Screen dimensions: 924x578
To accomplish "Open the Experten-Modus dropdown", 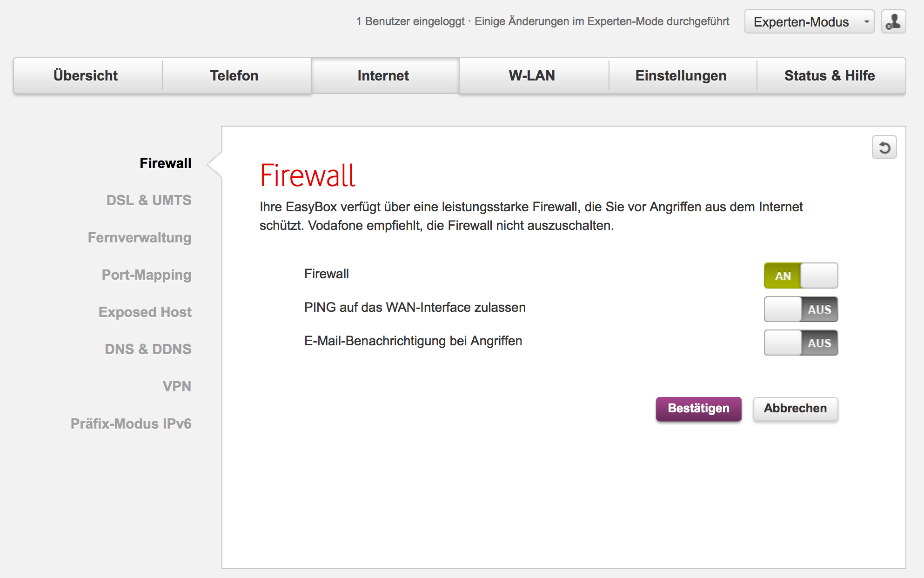I will [x=809, y=21].
